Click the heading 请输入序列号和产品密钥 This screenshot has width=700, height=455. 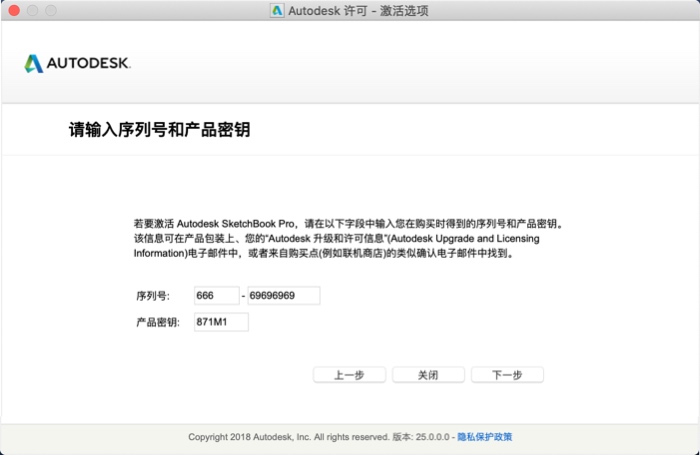click(x=158, y=130)
